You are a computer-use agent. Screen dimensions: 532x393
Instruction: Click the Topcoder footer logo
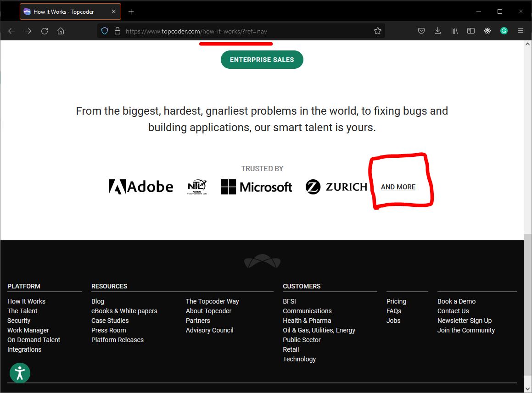(x=262, y=261)
